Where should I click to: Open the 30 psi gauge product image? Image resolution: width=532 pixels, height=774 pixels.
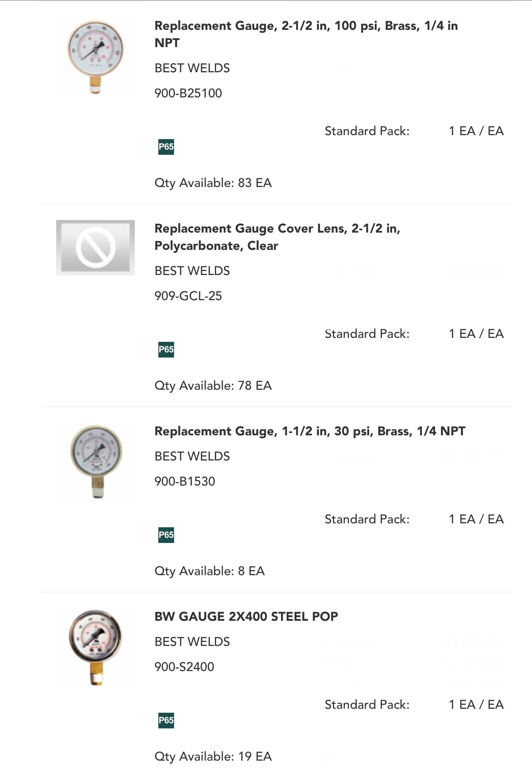95,462
